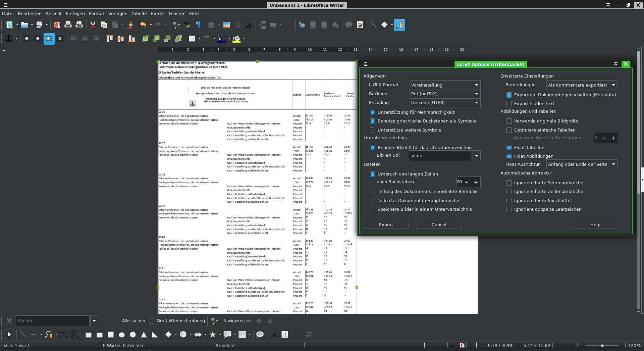Open the Extras menu

(x=157, y=13)
